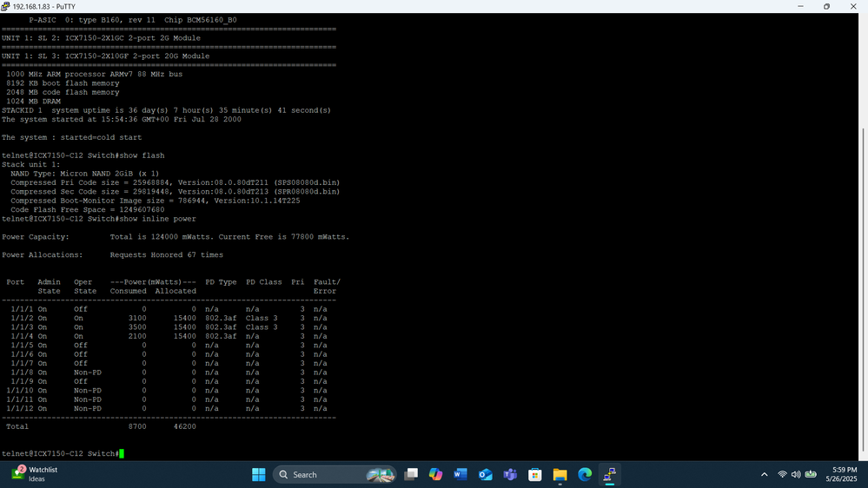
Task: Click the 'started=cold start' line
Action: point(71,137)
